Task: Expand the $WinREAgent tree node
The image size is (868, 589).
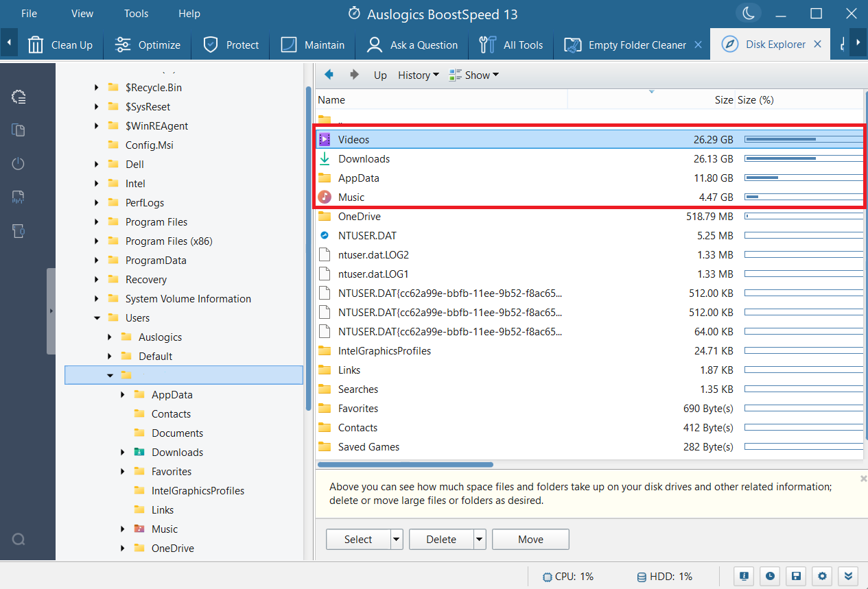Action: (96, 126)
